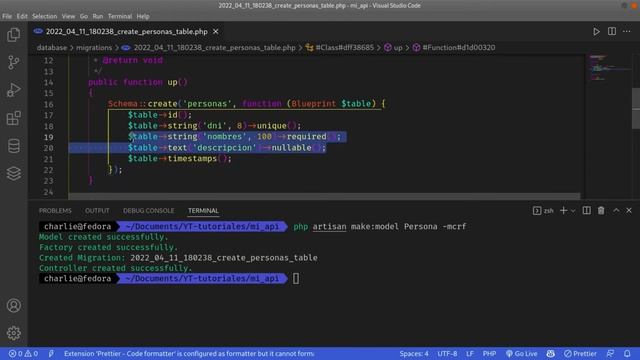This screenshot has height=360, width=640.
Task: Open the Go menu
Action: point(84,16)
